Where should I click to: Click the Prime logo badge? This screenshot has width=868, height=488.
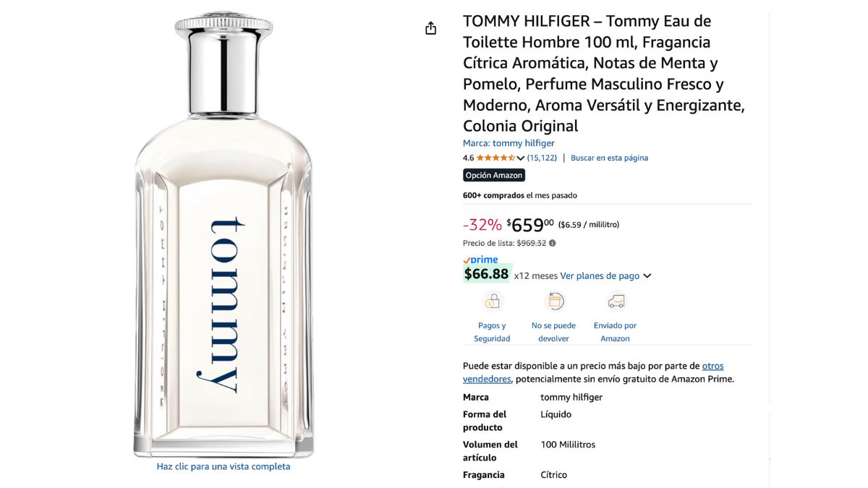coord(480,260)
